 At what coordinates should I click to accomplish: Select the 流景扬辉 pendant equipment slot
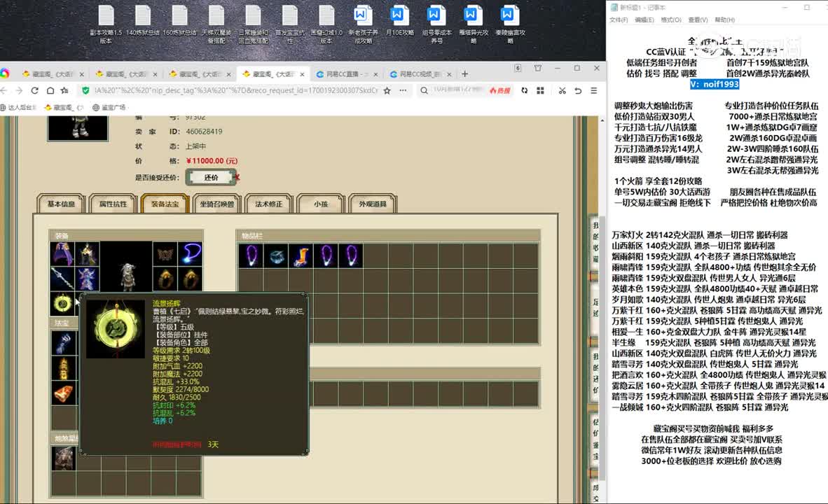[62, 304]
